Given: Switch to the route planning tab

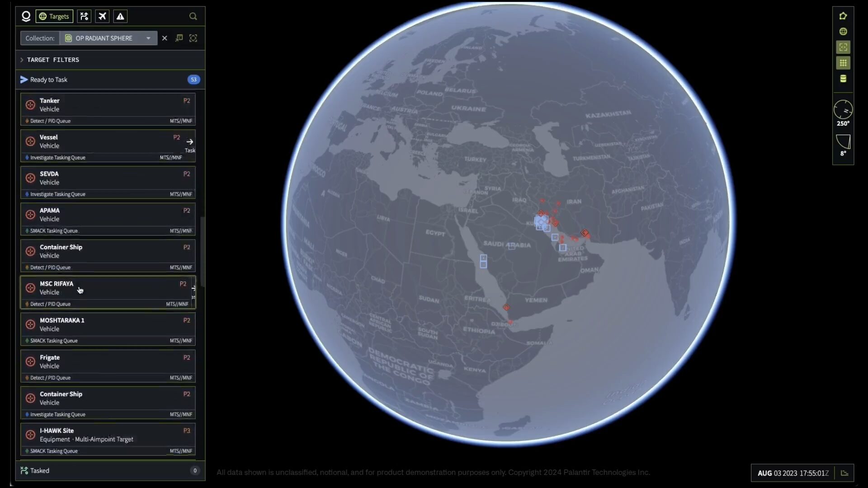Looking at the screenshot, I should click(x=84, y=16).
